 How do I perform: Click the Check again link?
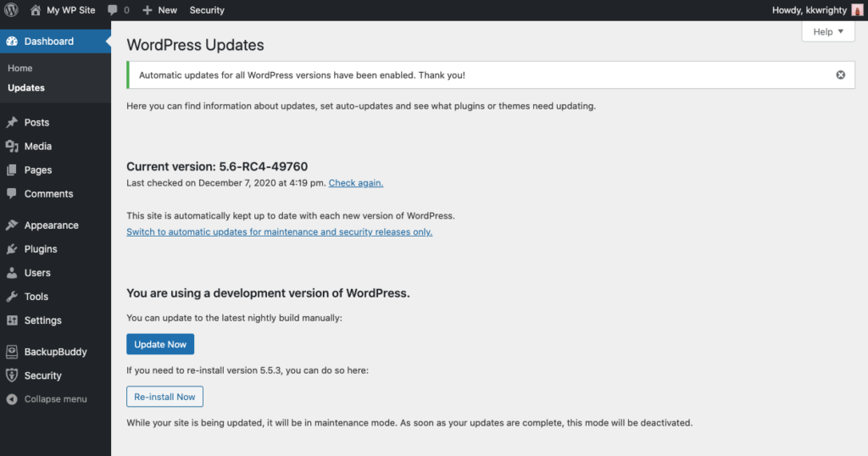(x=356, y=182)
